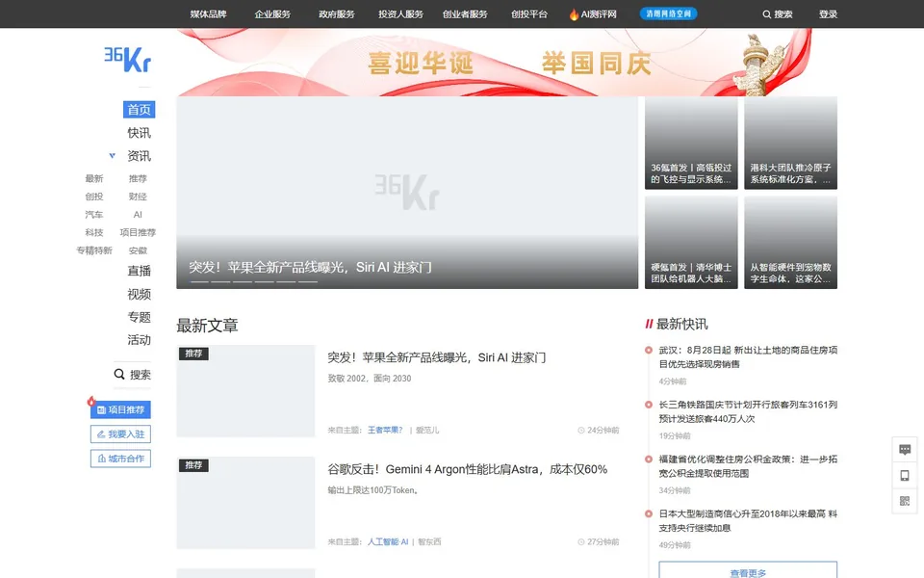Screen dimensions: 924x578
Task: Open thumbnail of the Apple Siri article
Action: (245, 391)
